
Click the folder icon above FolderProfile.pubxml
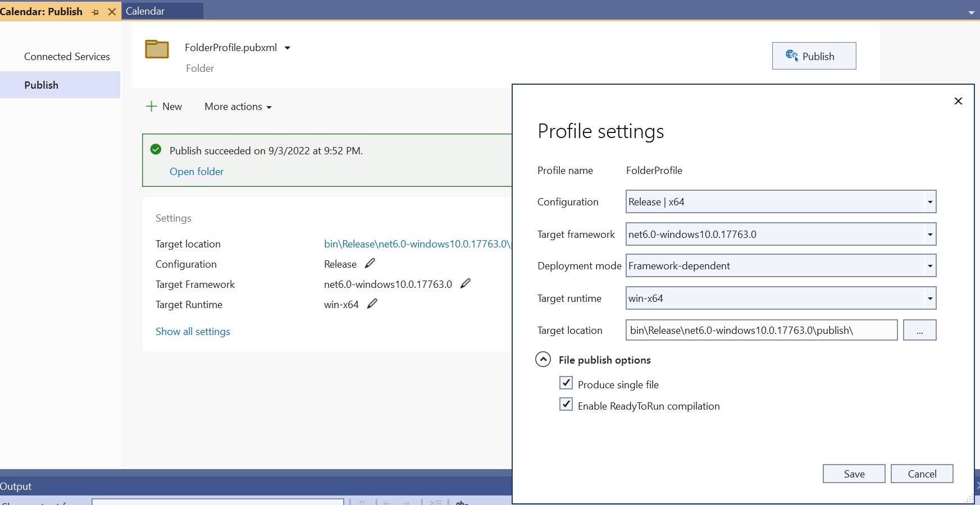pos(157,49)
